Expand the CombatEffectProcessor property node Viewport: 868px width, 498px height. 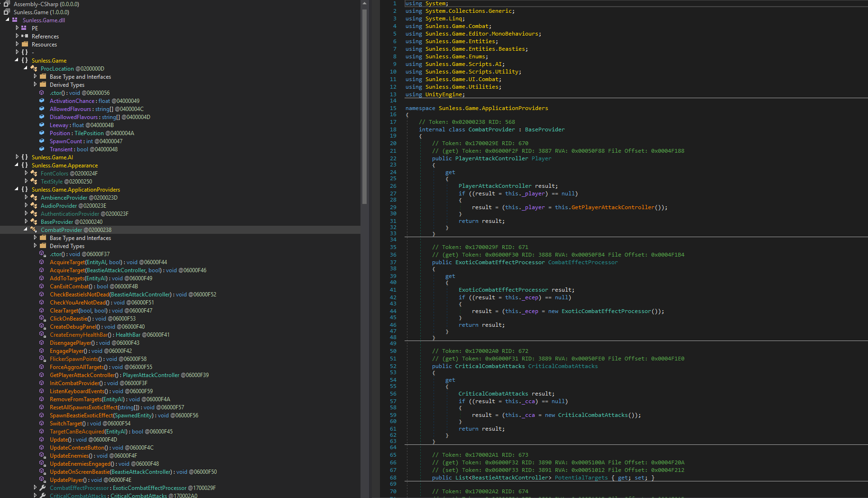click(35, 488)
